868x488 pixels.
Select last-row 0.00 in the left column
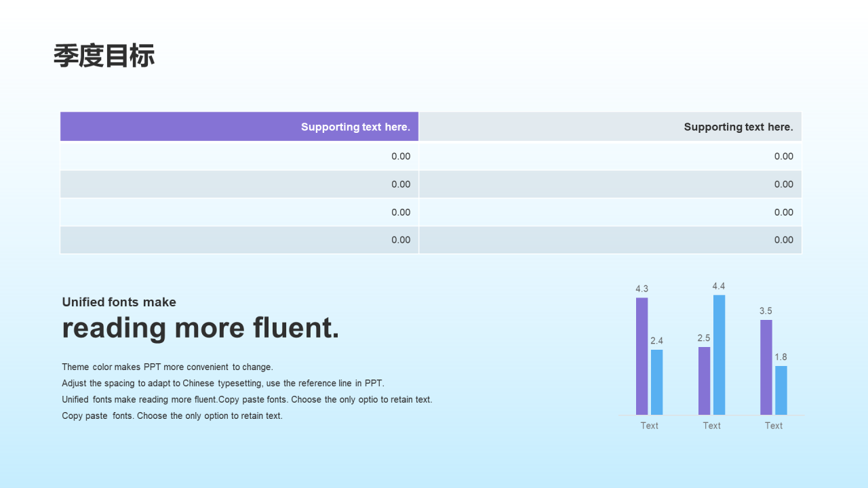coord(401,240)
